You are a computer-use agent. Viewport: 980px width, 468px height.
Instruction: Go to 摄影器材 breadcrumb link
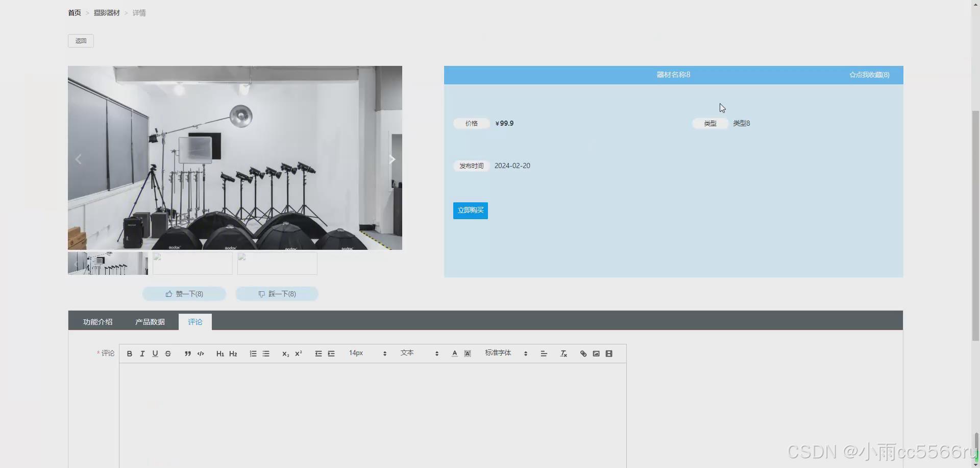107,13
